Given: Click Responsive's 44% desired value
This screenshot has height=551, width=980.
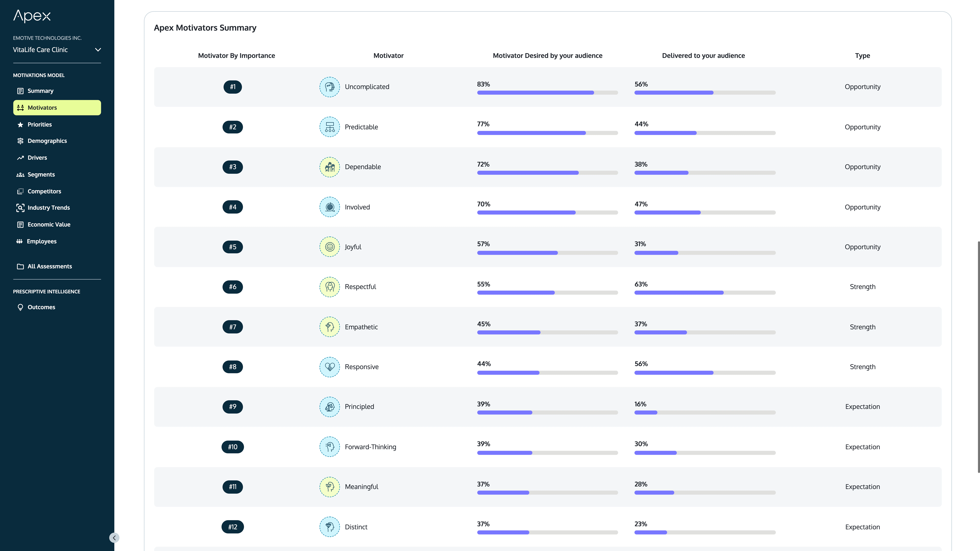Looking at the screenshot, I should coord(484,364).
